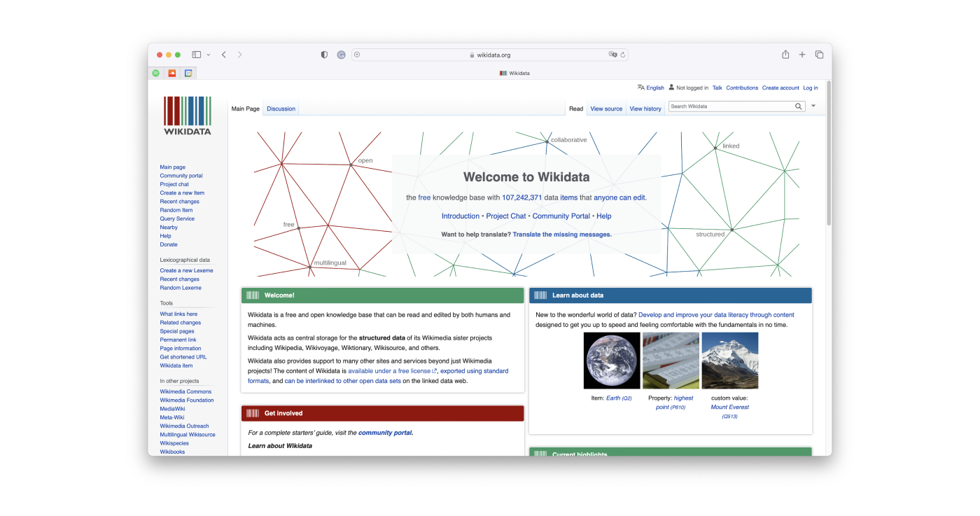Select the View history tab

(645, 109)
